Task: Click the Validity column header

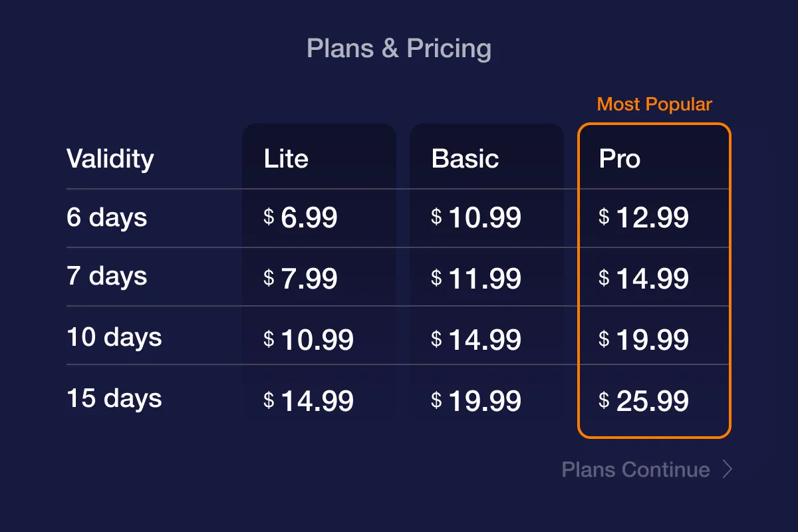Action: [x=110, y=160]
